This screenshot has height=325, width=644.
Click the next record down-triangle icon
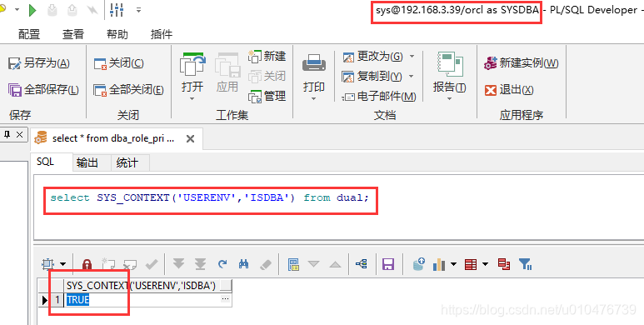click(x=314, y=264)
